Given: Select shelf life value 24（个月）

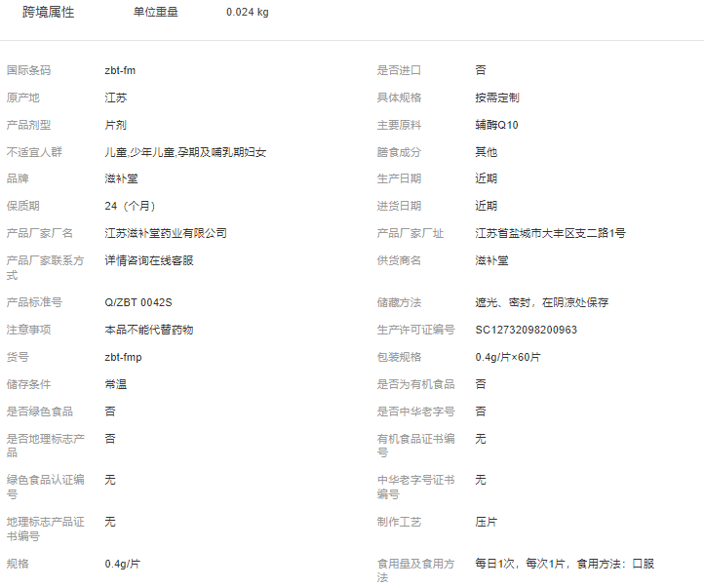Looking at the screenshot, I should point(131,206).
